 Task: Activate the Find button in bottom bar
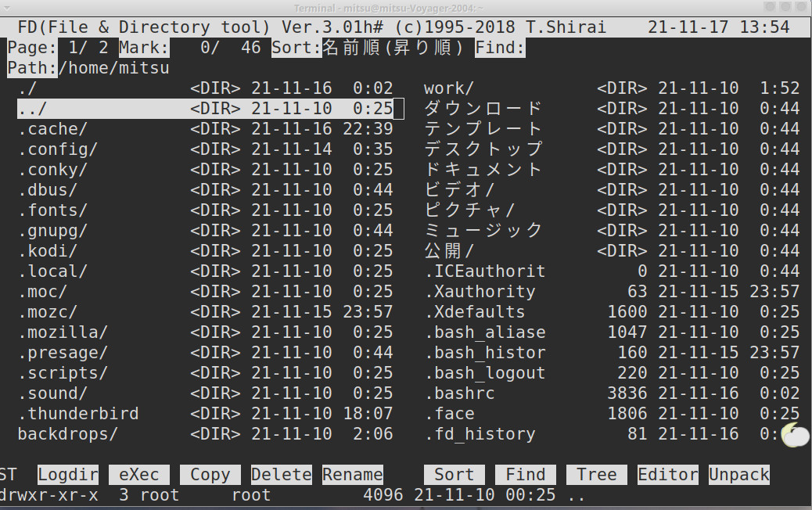(x=525, y=475)
